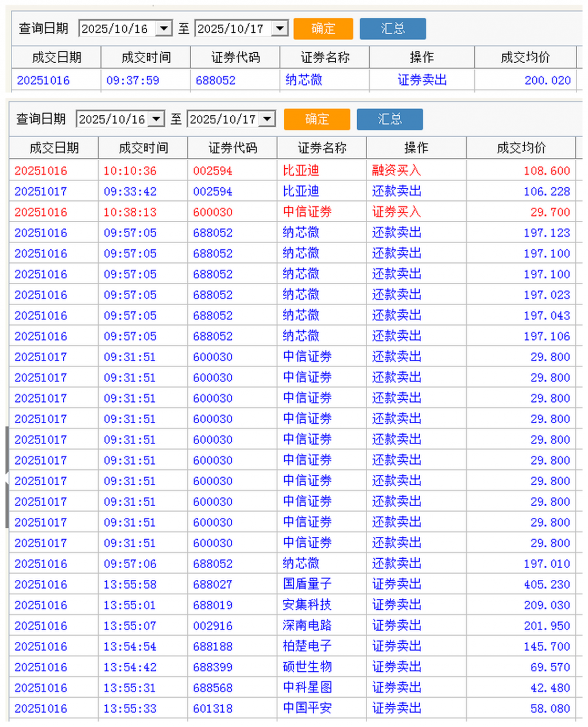Open start date dropdown in the top query panel
Viewport: 588px width, 727px height.
click(164, 28)
